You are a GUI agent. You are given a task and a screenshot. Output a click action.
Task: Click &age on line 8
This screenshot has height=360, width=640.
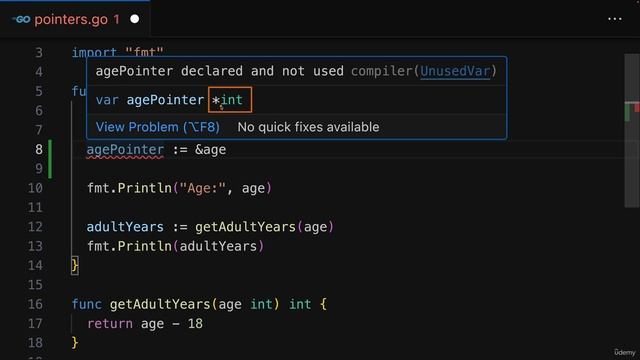coord(210,149)
